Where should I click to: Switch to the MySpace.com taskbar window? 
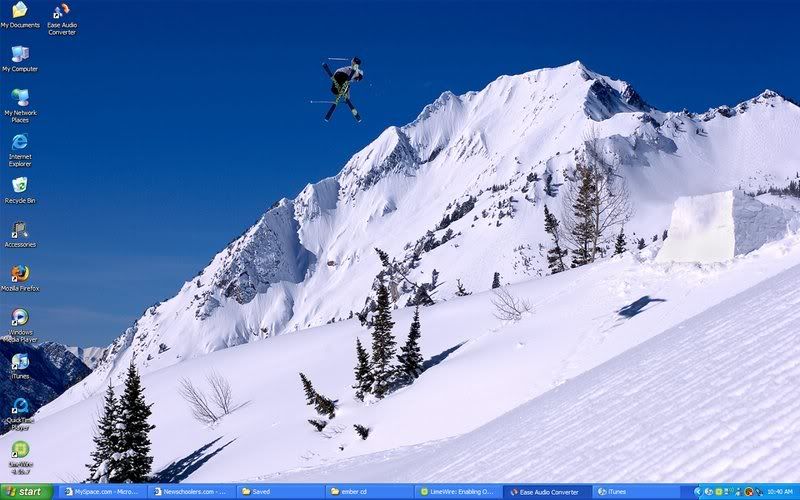[x=103, y=492]
